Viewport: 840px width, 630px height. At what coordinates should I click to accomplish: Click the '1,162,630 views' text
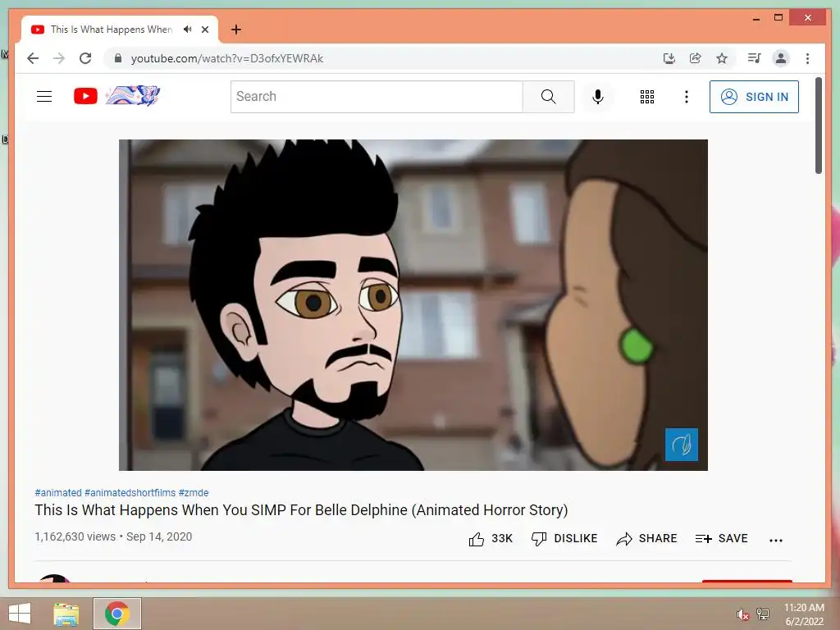click(x=75, y=536)
